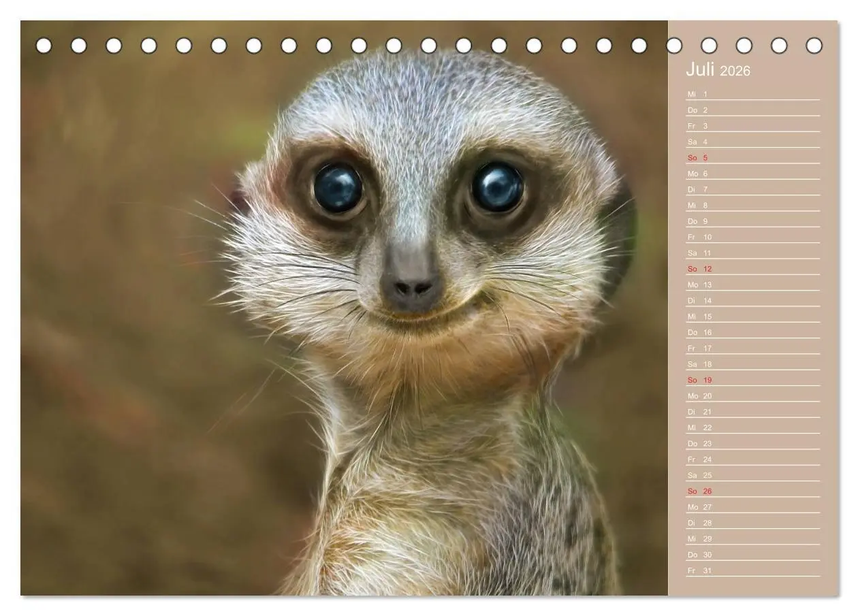Select the 'Mi 29' calendar row
This screenshot has width=858, height=616.
(x=752, y=538)
